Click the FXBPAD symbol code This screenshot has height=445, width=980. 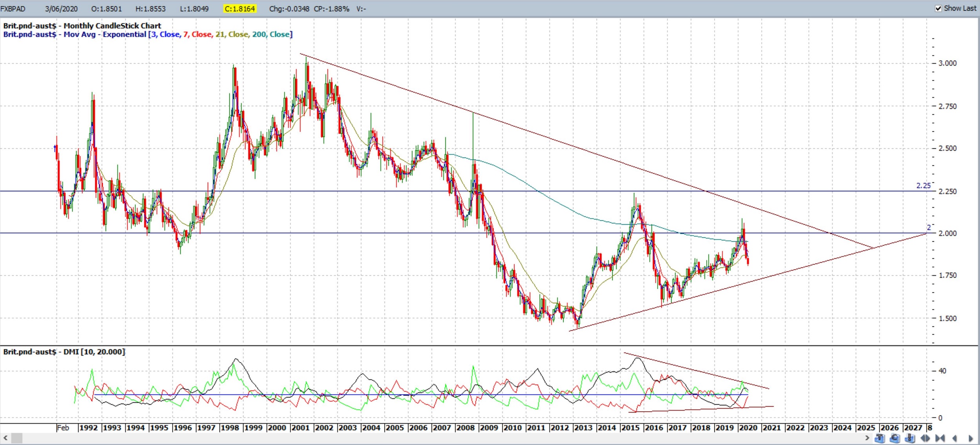coord(13,9)
